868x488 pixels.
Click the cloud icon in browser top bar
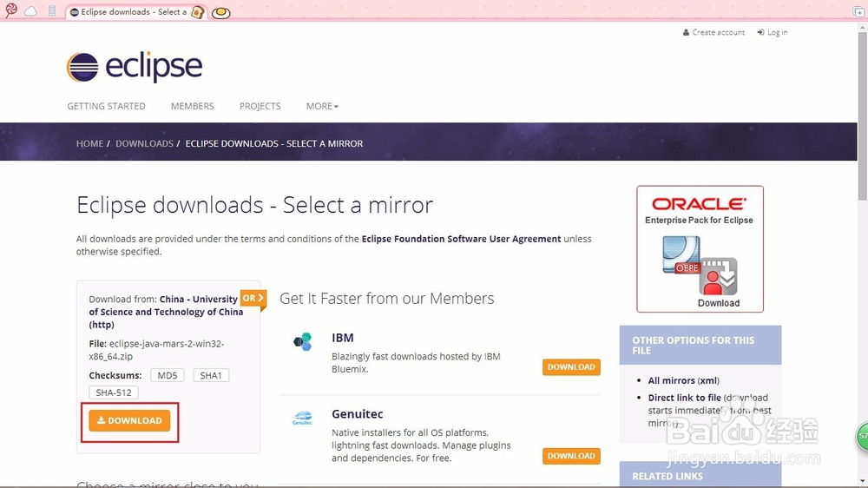pos(31,11)
